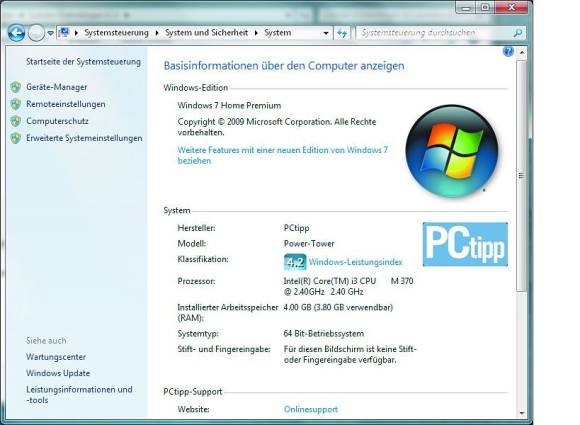
Task: Click Basisinformationen über den Computer anzeigen heading
Action: [x=284, y=66]
